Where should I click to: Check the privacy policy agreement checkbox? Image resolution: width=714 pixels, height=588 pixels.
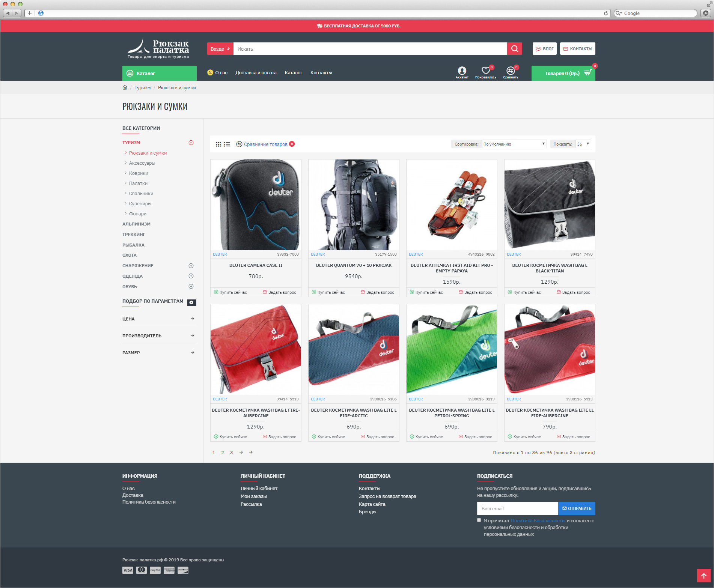479,520
